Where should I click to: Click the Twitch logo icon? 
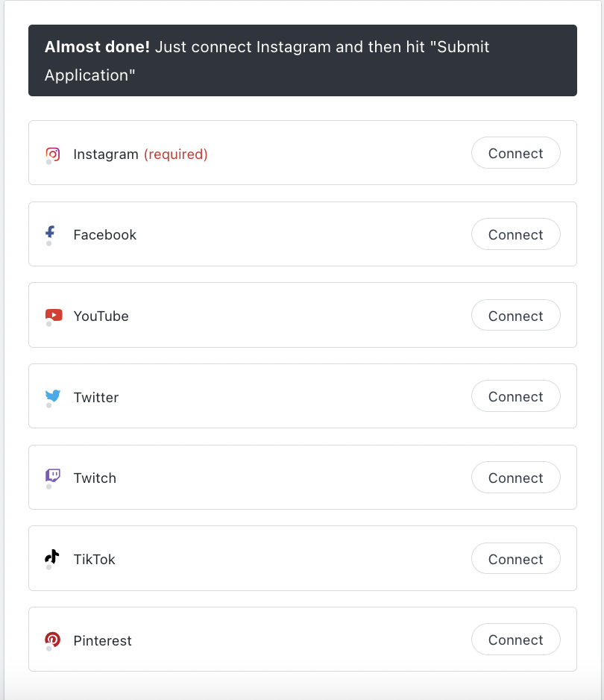tap(52, 476)
